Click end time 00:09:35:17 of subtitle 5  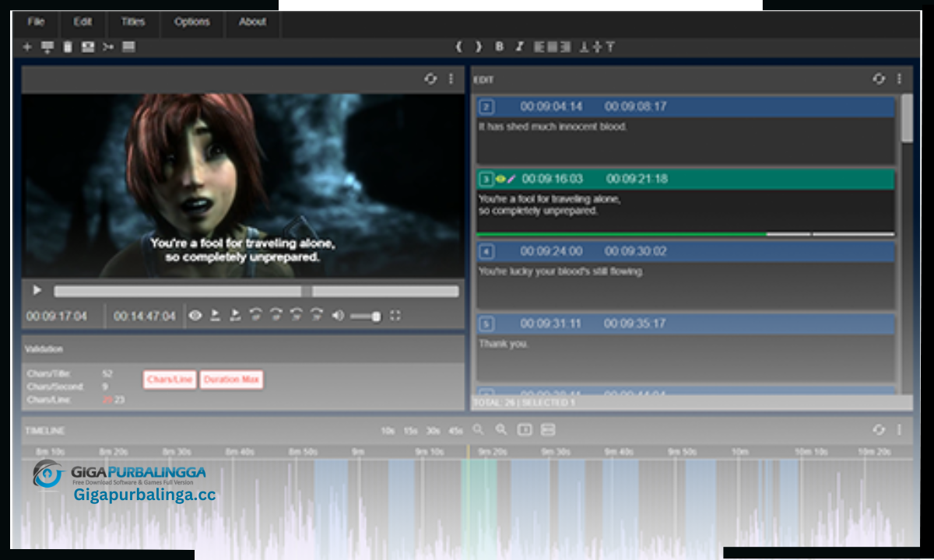coord(635,324)
